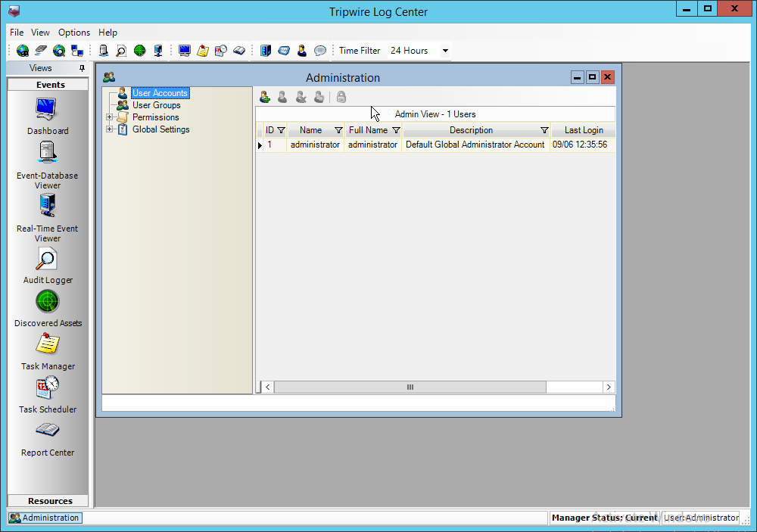
Task: Click the 'Default Global Administrator Account' cell
Action: (x=475, y=145)
